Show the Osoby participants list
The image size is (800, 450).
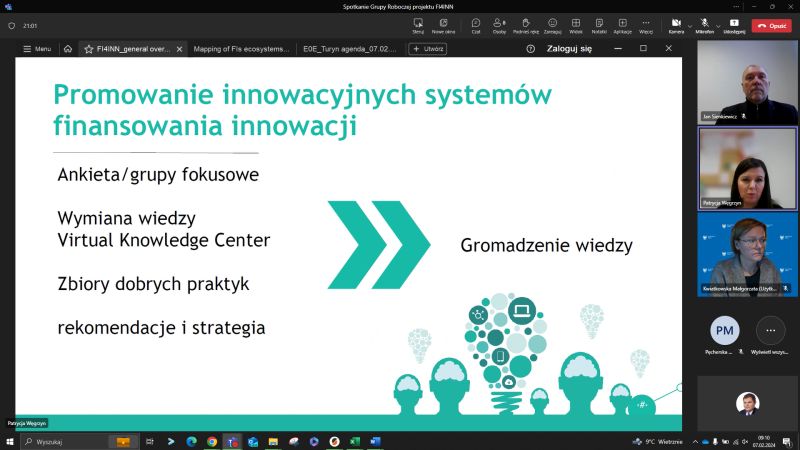click(x=499, y=26)
